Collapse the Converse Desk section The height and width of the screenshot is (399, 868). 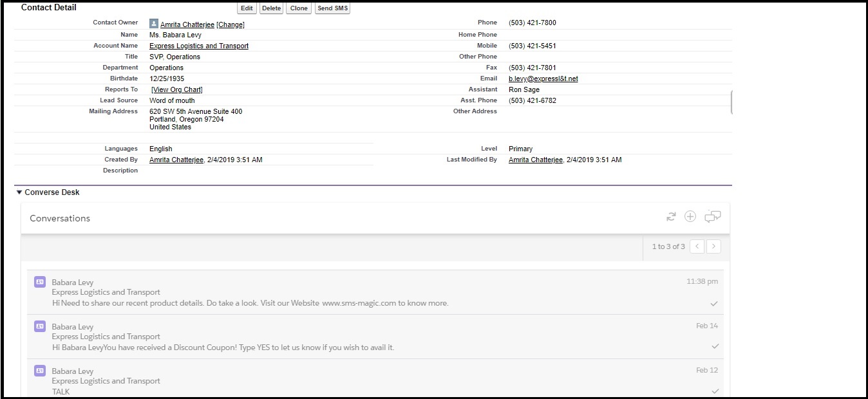(x=19, y=192)
